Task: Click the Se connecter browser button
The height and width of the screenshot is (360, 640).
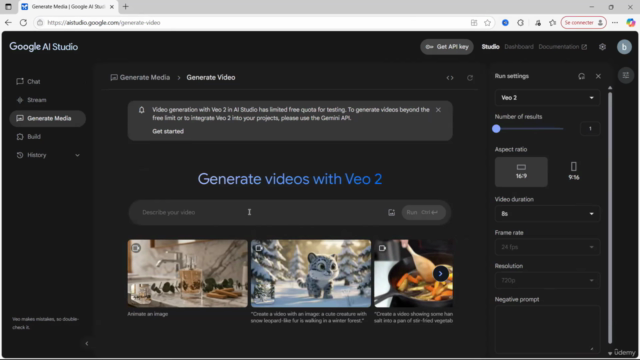Action: coord(583,23)
